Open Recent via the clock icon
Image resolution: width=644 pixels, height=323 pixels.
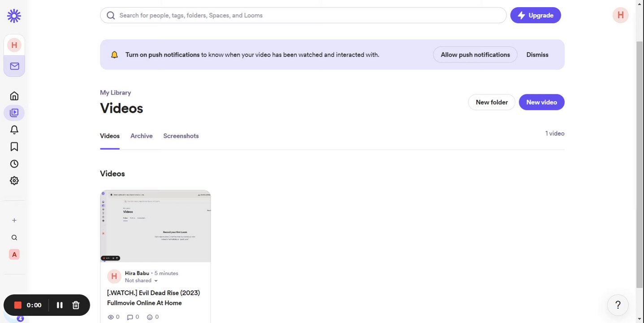(14, 164)
